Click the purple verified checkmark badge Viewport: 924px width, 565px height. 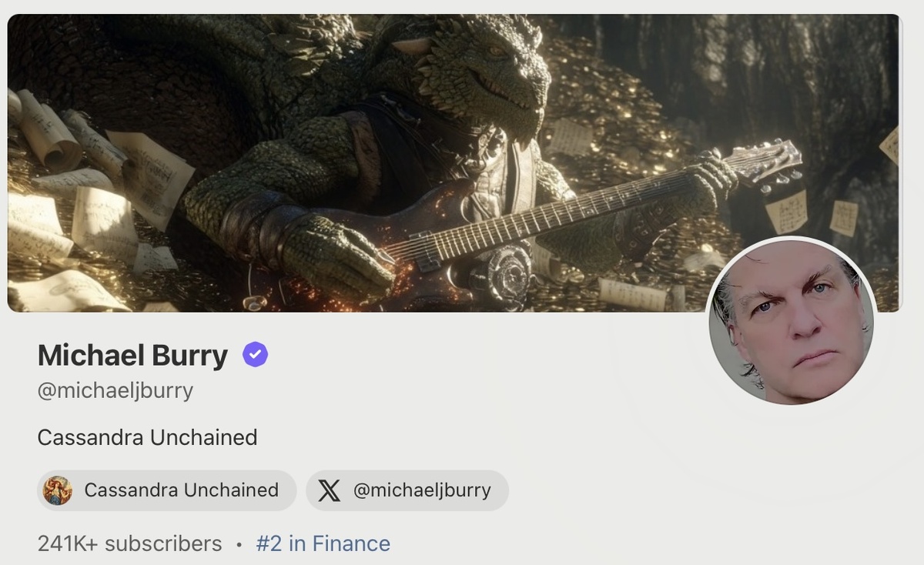255,355
